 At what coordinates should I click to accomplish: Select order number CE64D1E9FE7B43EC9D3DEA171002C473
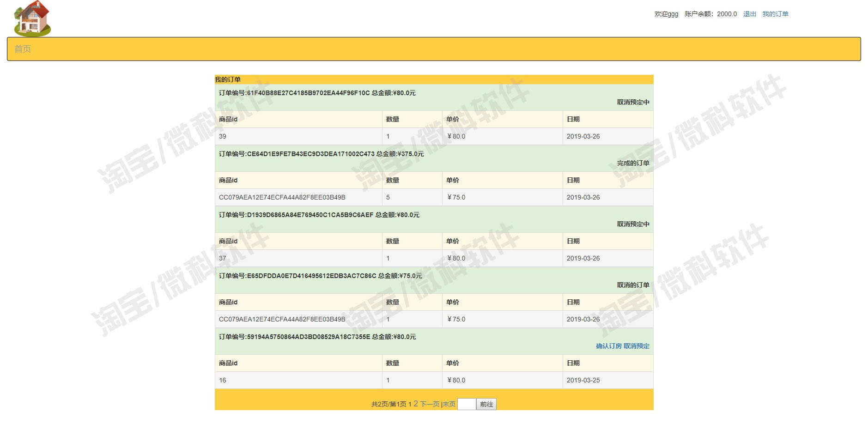310,154
